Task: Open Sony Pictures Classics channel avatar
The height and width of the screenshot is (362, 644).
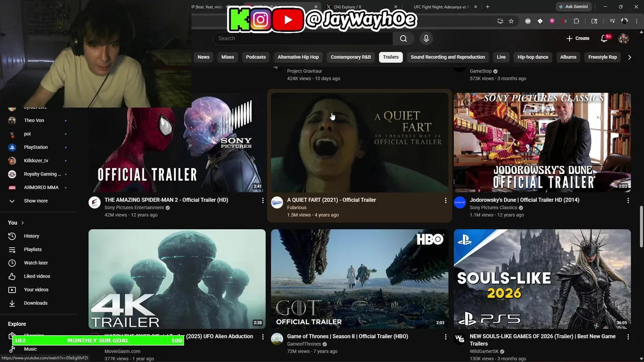Action: pos(460,203)
